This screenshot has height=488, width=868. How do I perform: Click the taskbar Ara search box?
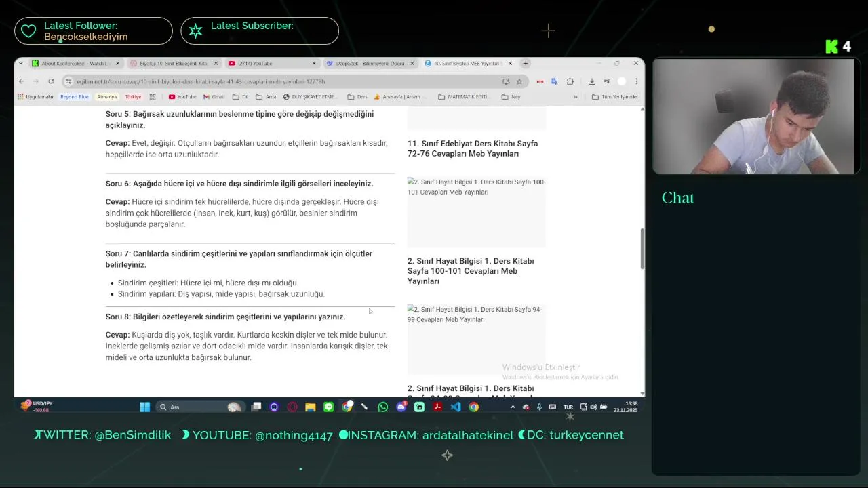tap(199, 407)
